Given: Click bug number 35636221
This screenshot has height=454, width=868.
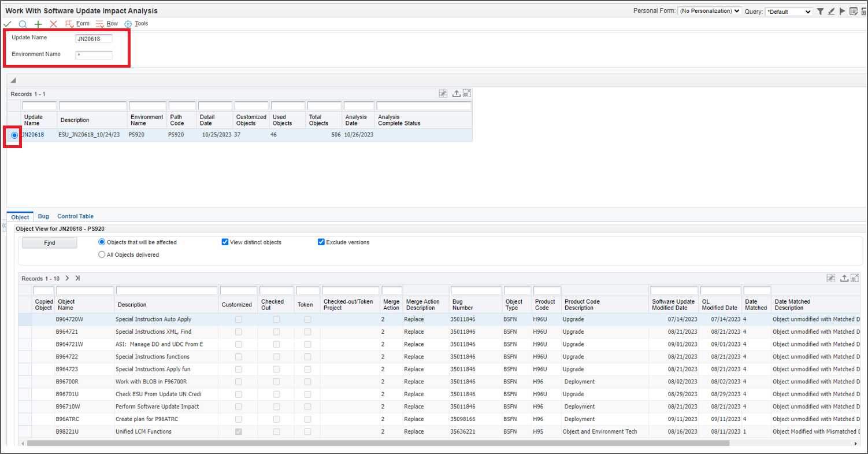Looking at the screenshot, I should pyautogui.click(x=463, y=431).
